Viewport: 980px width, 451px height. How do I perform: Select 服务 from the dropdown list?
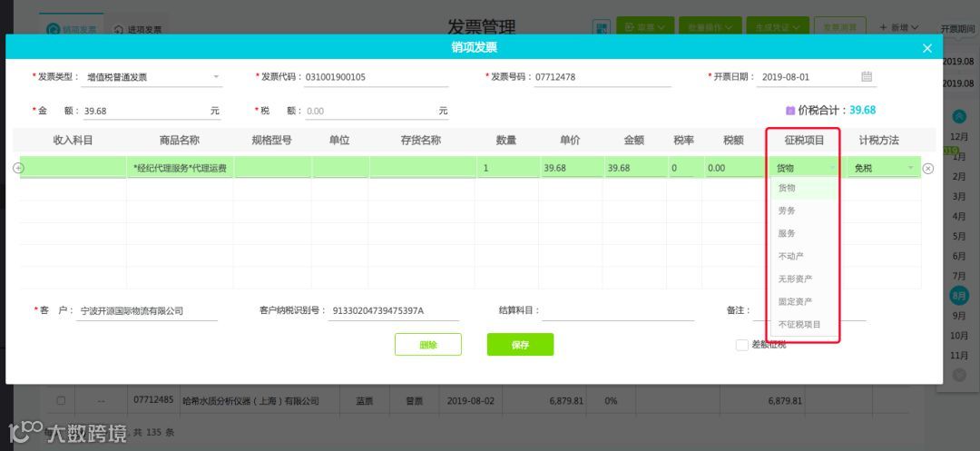[804, 233]
